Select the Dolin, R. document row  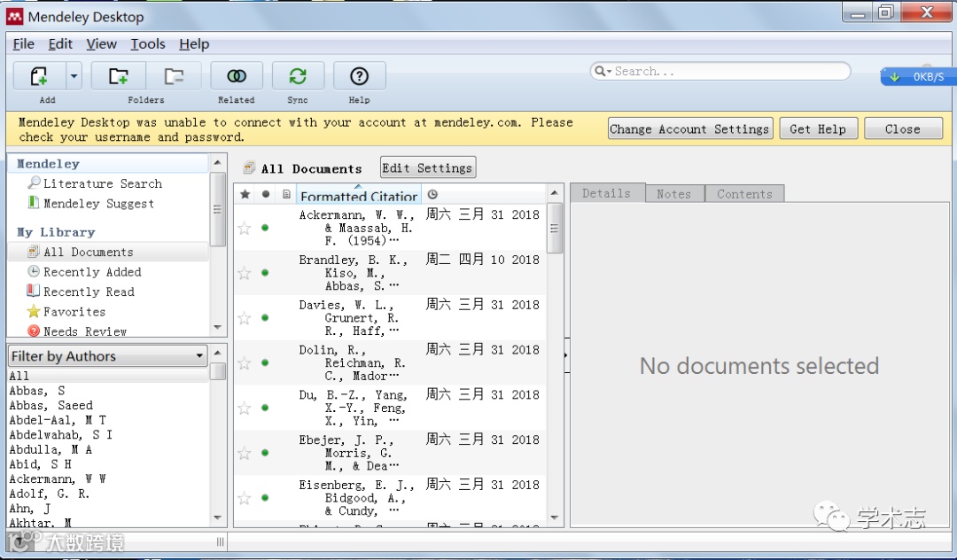(x=390, y=363)
